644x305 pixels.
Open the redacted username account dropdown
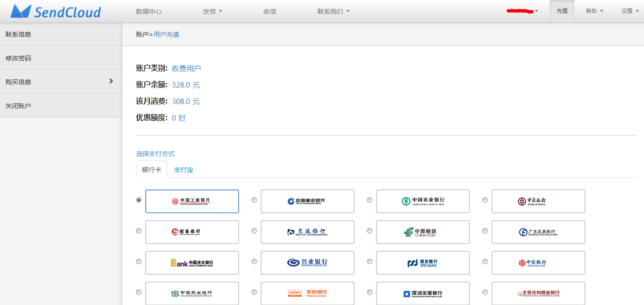pos(522,11)
